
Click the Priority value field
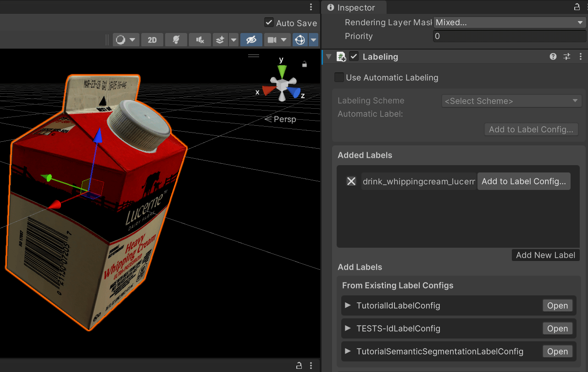pos(509,36)
